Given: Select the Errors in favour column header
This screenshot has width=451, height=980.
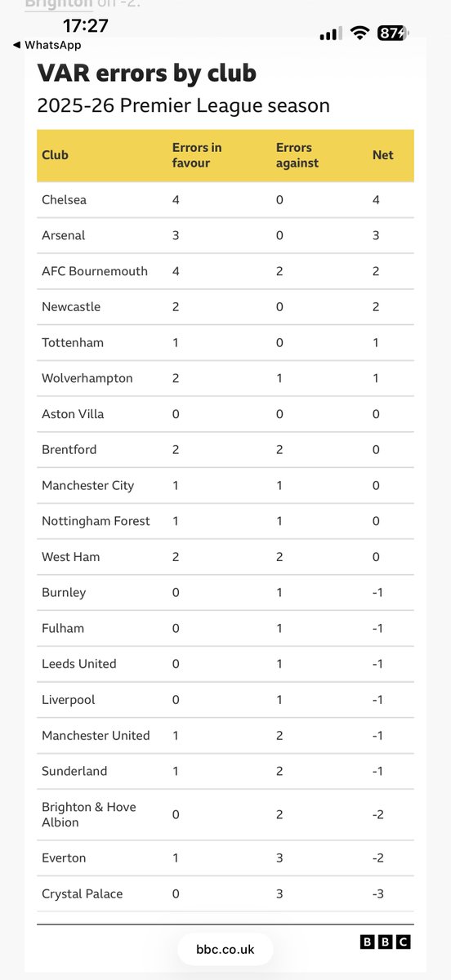Looking at the screenshot, I should [197, 155].
